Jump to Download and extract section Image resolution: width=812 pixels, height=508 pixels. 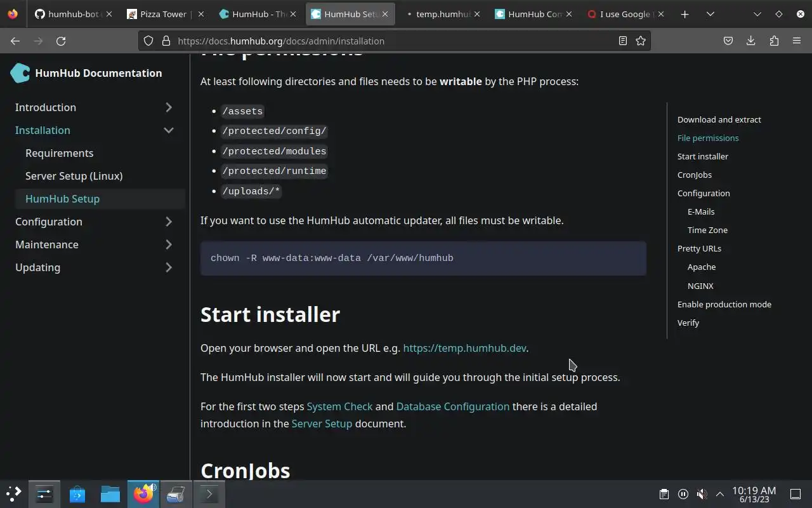tap(719, 119)
